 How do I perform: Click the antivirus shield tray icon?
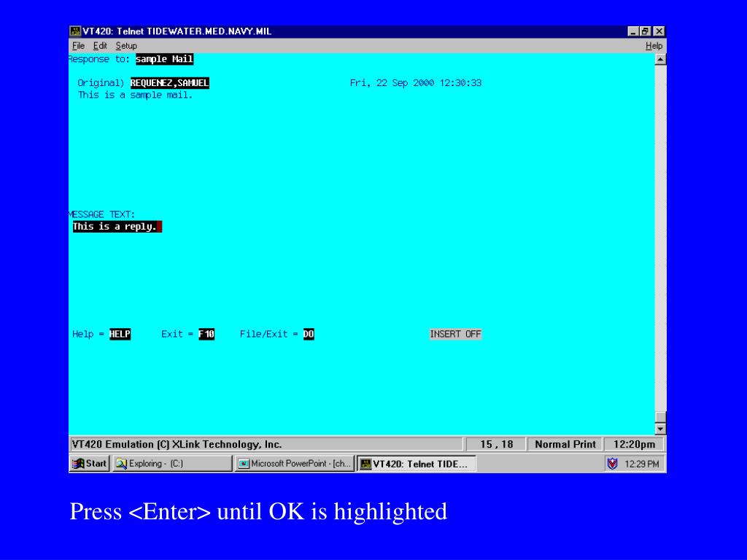click(613, 463)
